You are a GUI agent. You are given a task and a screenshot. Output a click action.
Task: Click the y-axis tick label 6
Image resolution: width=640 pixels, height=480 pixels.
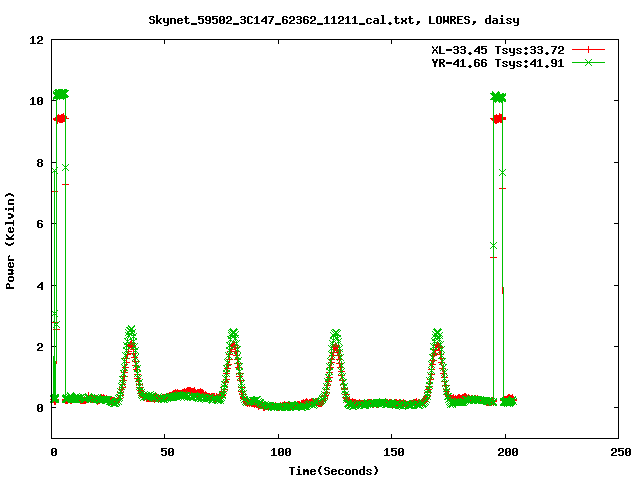[x=40, y=224]
